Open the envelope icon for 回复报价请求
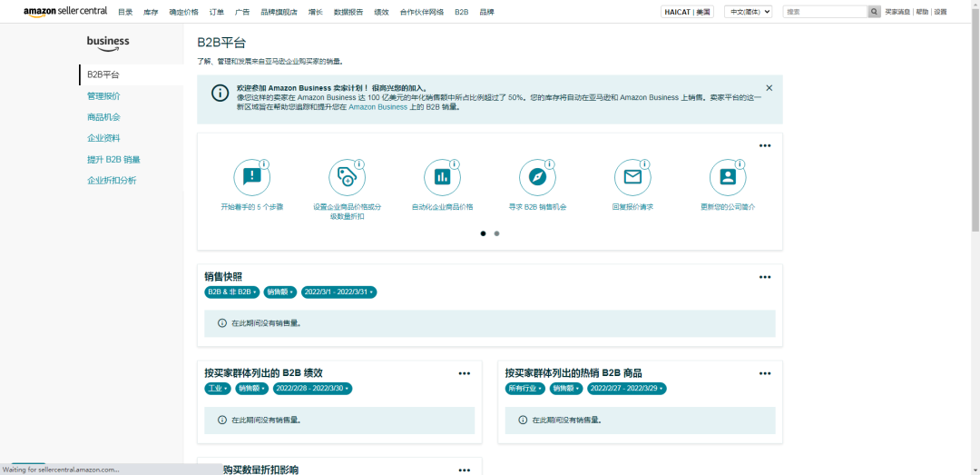The width and height of the screenshot is (980, 475). tap(632, 177)
